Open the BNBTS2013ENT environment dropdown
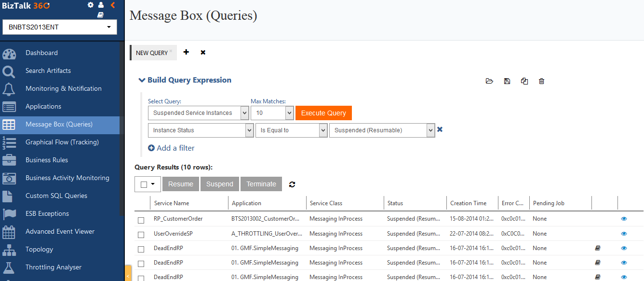The image size is (644, 281). [60, 27]
